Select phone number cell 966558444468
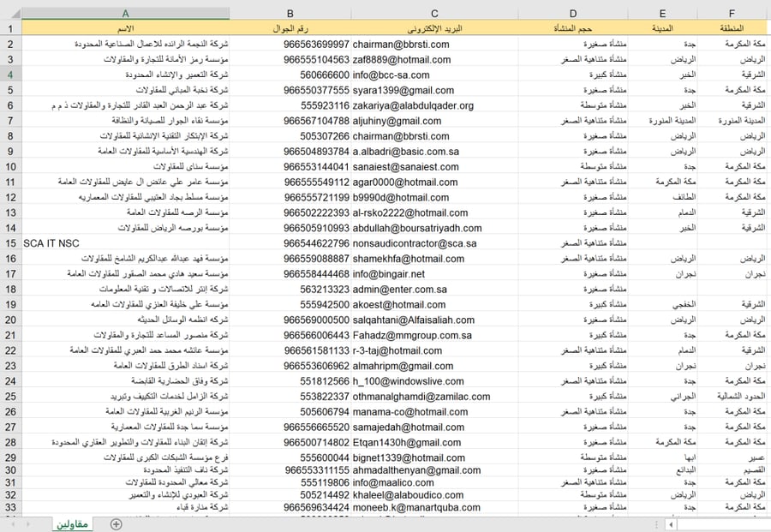 click(290, 274)
